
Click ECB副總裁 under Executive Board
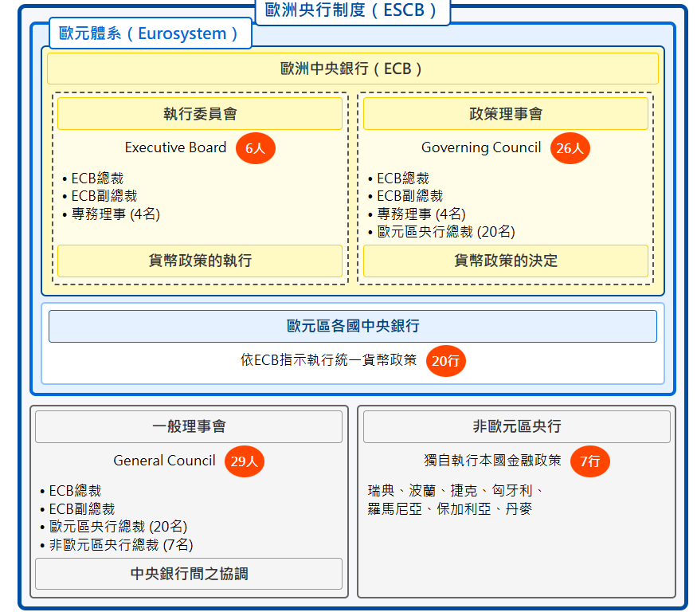104,196
